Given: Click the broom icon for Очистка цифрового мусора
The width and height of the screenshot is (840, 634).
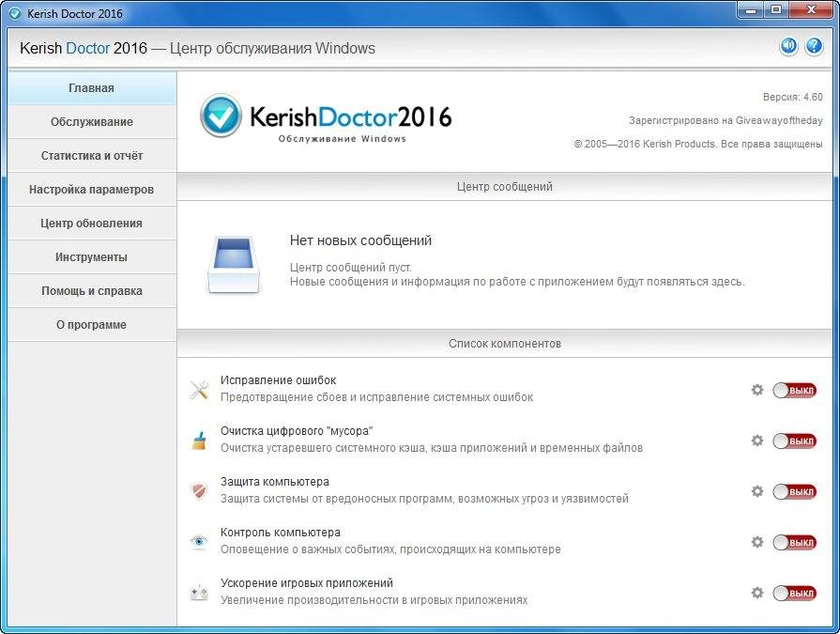Looking at the screenshot, I should (199, 440).
